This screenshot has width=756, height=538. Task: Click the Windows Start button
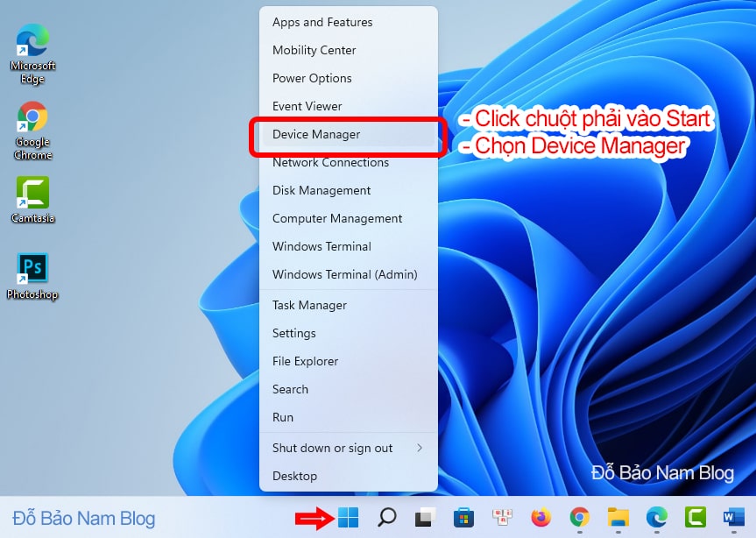click(348, 517)
